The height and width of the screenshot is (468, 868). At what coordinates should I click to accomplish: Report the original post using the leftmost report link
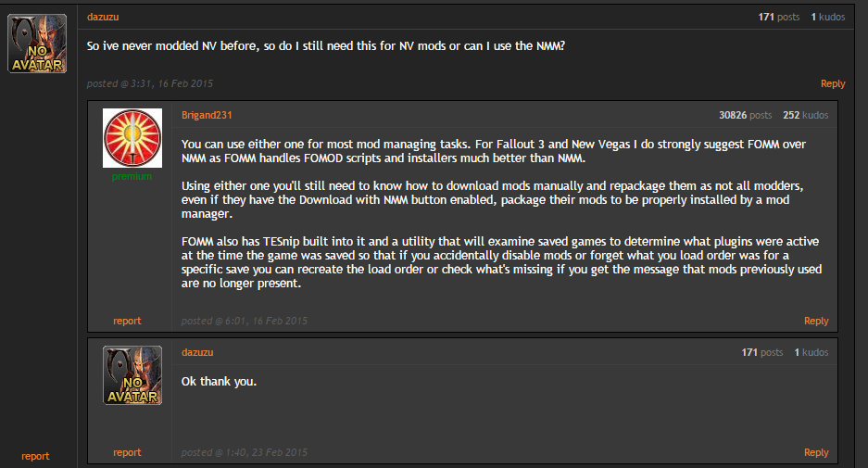point(35,456)
